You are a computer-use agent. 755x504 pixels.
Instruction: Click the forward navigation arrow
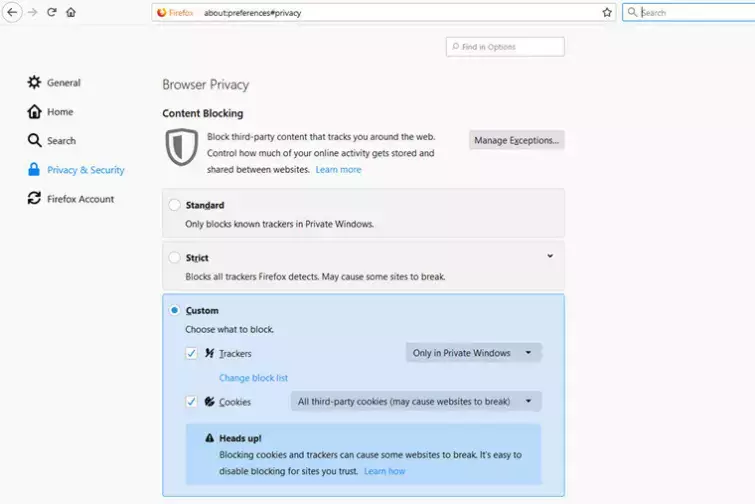33,13
